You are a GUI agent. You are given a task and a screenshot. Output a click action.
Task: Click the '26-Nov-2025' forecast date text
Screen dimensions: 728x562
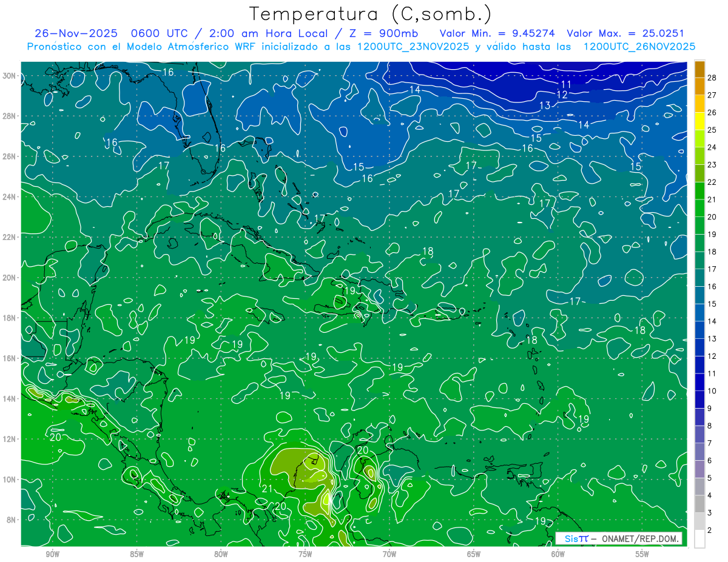pyautogui.click(x=75, y=33)
